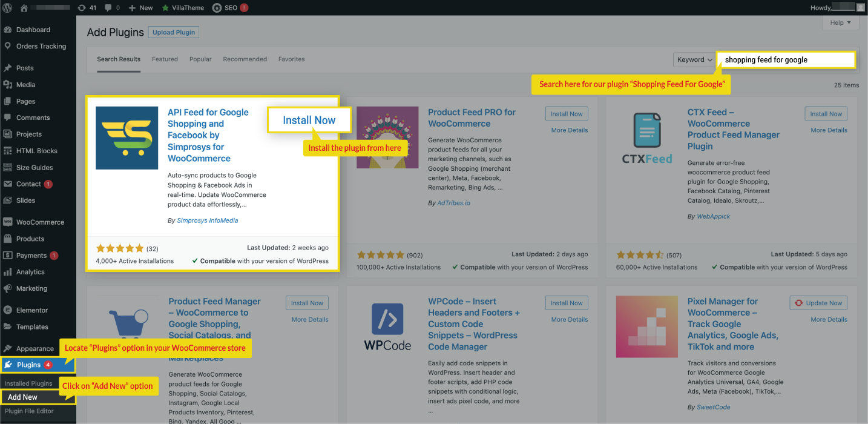Open the SEO admin bar item

(x=230, y=8)
